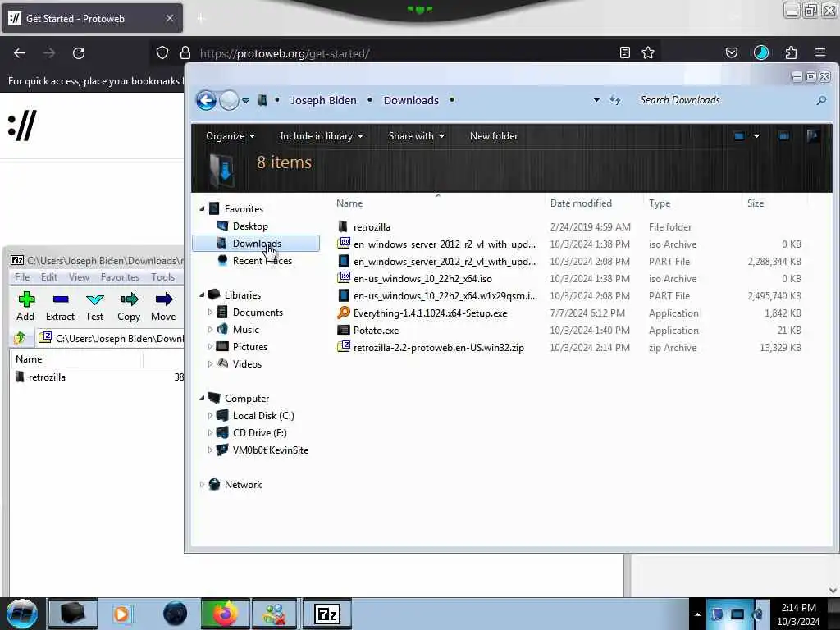Open the Firefox hamburger menu
This screenshot has height=630, width=840.
pos(820,52)
